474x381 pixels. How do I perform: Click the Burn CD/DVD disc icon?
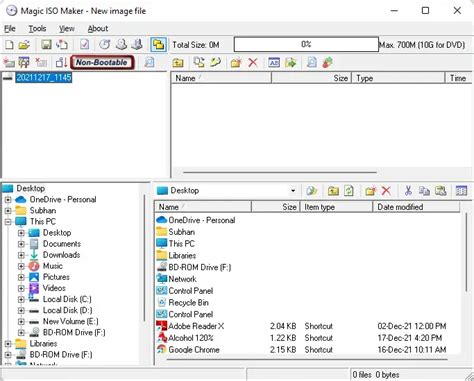pos(105,45)
